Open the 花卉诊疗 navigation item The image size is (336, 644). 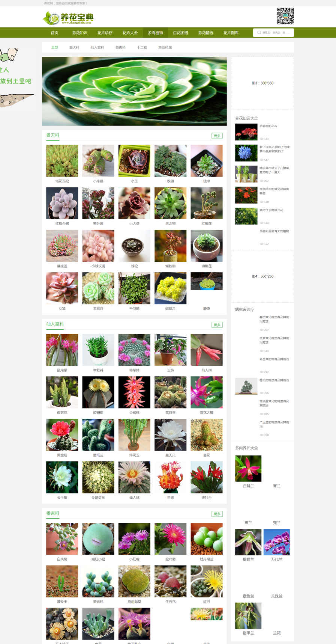(105, 33)
